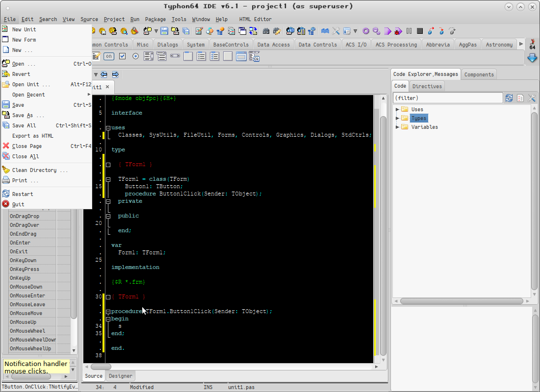The height and width of the screenshot is (392, 540).
Task: Open the HTML Editor menu
Action: pyautogui.click(x=256, y=19)
